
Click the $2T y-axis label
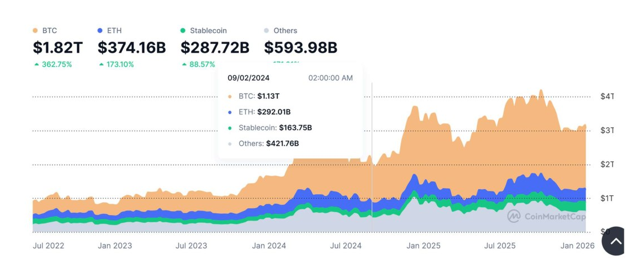[x=606, y=164]
